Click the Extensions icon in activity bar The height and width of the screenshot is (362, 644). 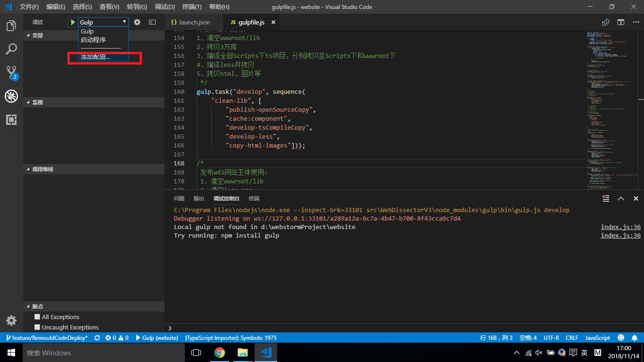click(11, 120)
